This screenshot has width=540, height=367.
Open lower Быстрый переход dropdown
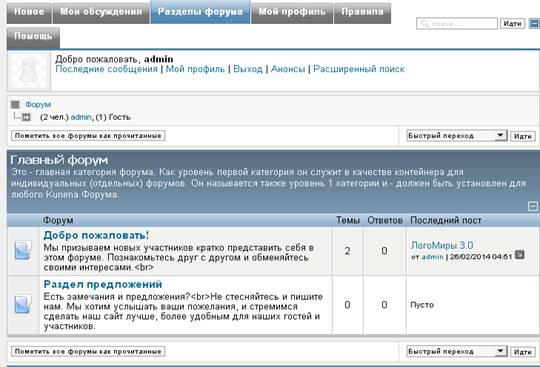tap(457, 352)
